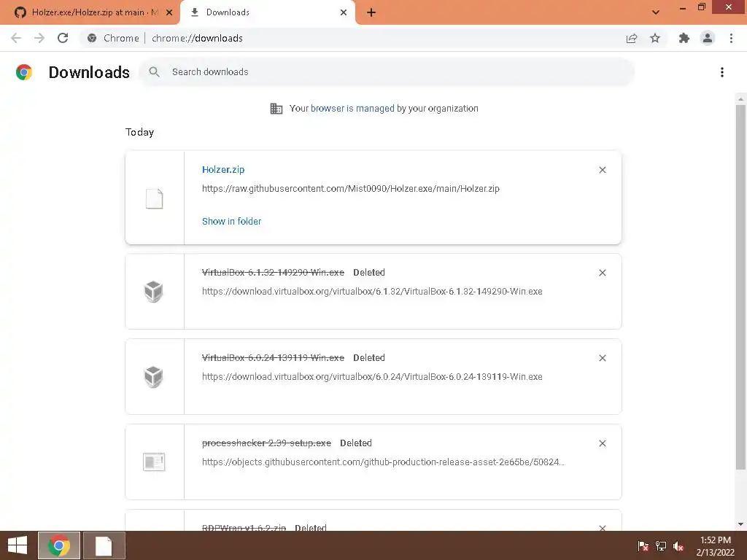The height and width of the screenshot is (560, 747).
Task: Share this page via address bar icon
Action: [x=632, y=38]
